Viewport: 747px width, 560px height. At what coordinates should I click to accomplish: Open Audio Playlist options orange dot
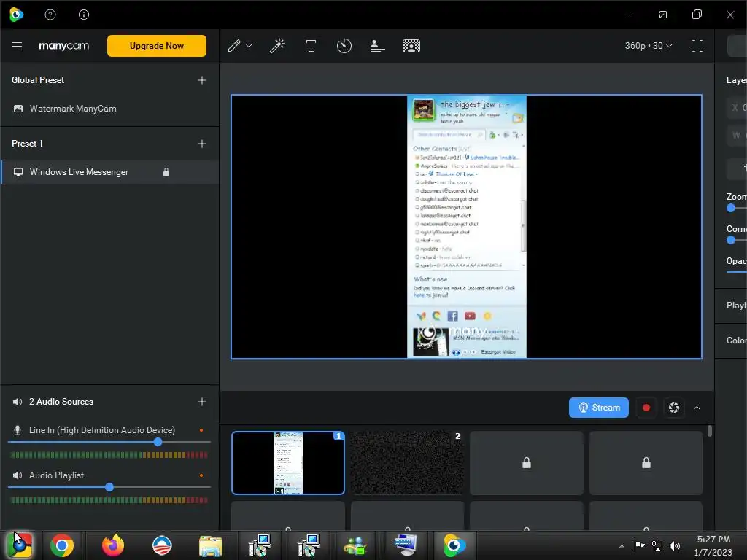point(201,475)
